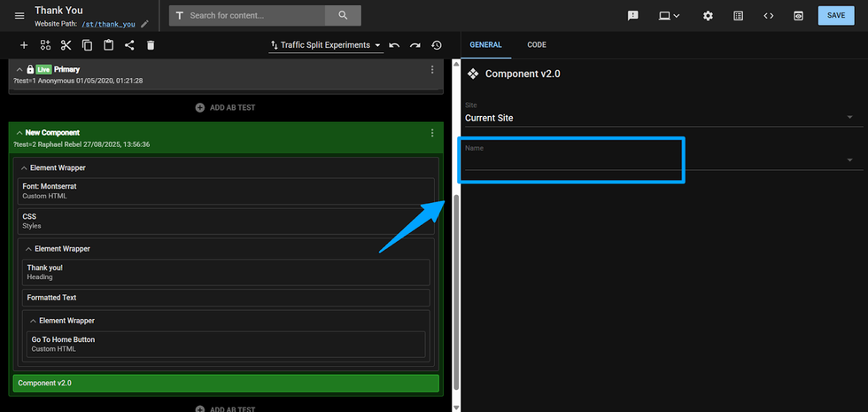Open revision history clock icon
Screen dimensions: 868x412
[437, 45]
